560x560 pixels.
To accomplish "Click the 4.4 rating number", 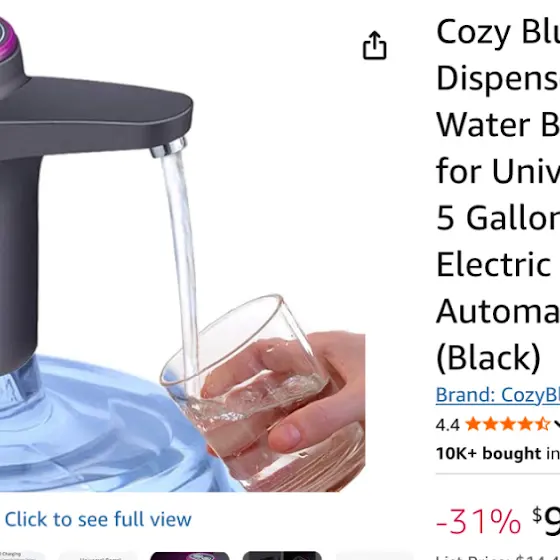I will point(448,425).
